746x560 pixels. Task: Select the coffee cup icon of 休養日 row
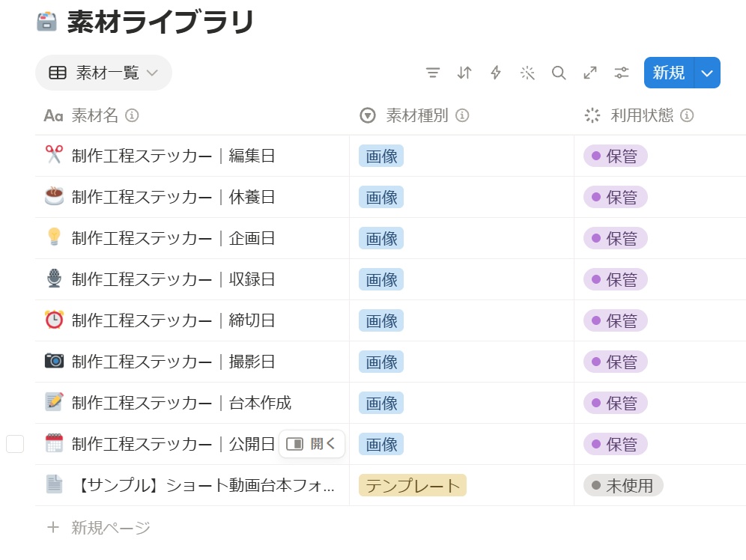[54, 196]
